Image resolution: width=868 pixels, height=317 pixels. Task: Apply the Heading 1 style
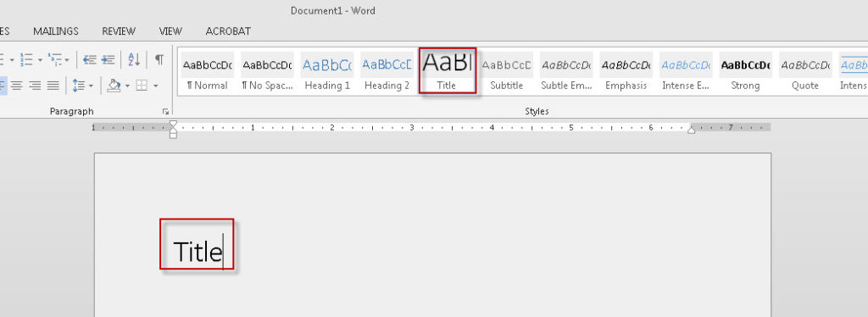327,72
